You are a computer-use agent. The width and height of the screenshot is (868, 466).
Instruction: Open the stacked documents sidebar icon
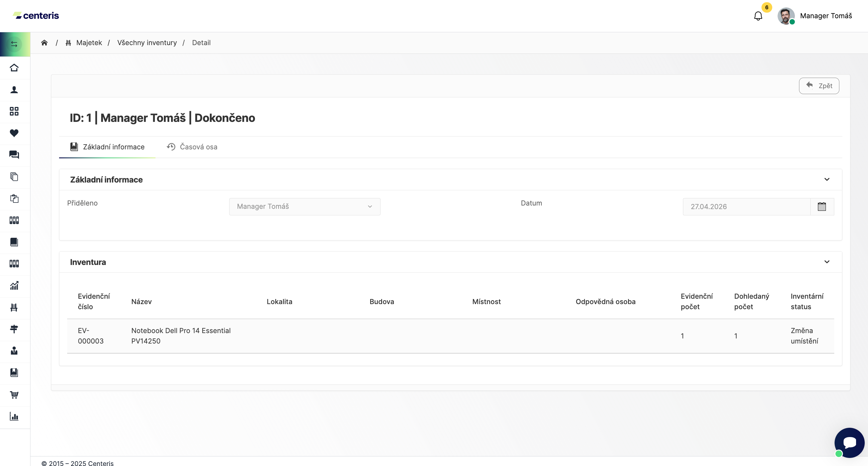[x=14, y=177]
